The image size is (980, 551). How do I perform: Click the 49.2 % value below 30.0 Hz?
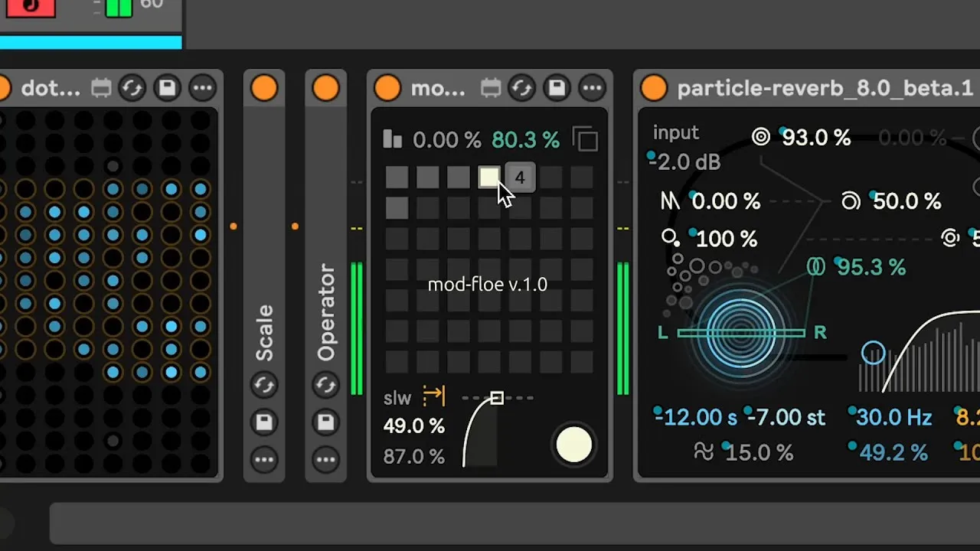(893, 452)
